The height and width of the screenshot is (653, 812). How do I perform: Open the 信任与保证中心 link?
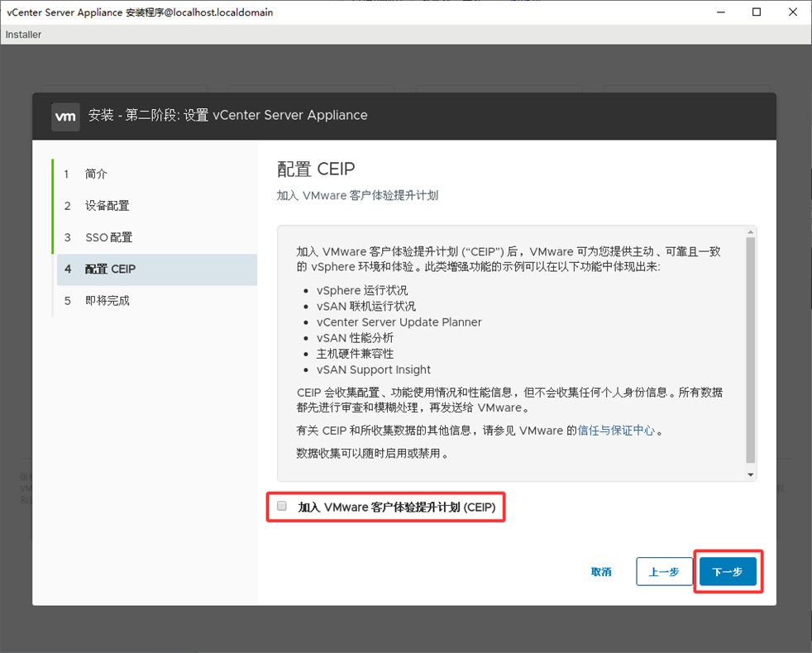click(x=616, y=431)
